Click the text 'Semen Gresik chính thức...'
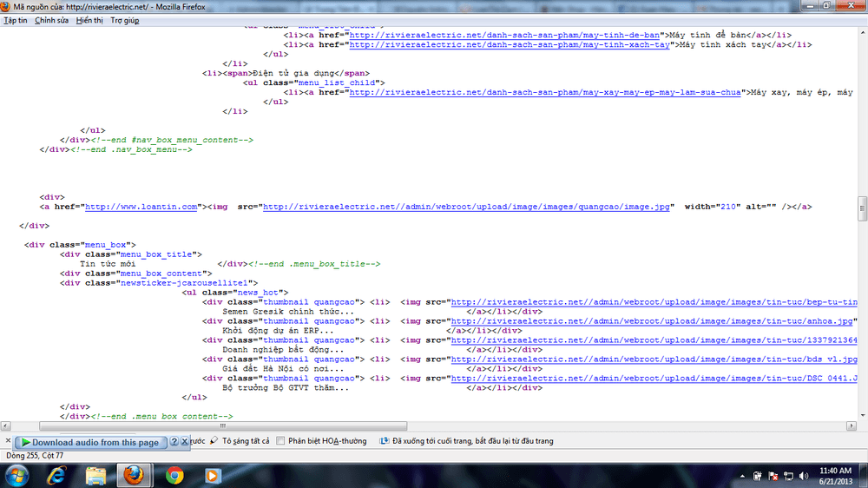Image resolution: width=868 pixels, height=488 pixels. [x=288, y=312]
